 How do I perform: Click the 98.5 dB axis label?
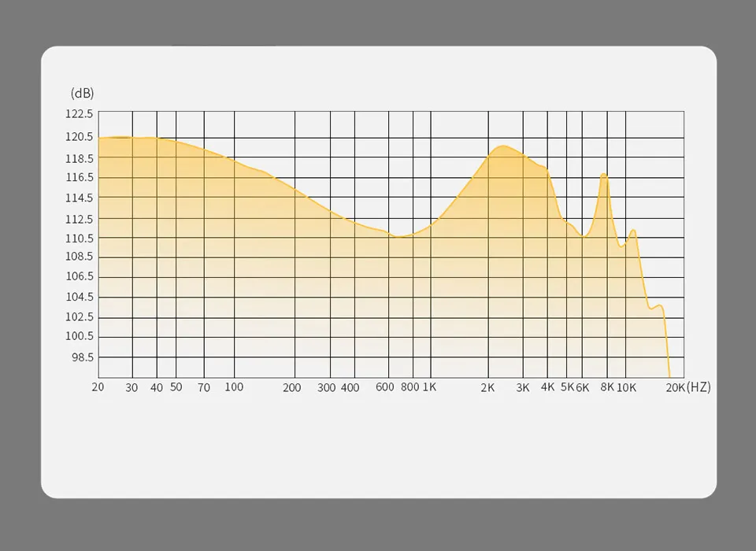pos(83,357)
